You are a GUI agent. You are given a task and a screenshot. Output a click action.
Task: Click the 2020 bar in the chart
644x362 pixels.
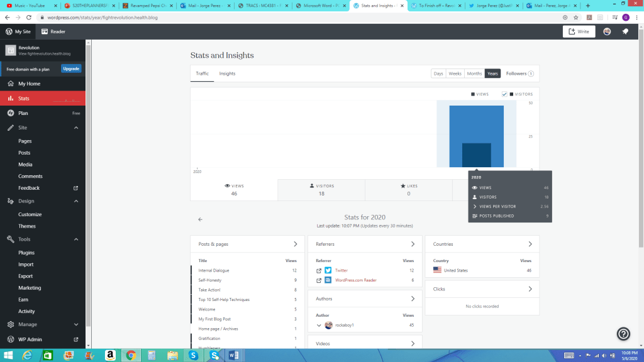[476, 136]
